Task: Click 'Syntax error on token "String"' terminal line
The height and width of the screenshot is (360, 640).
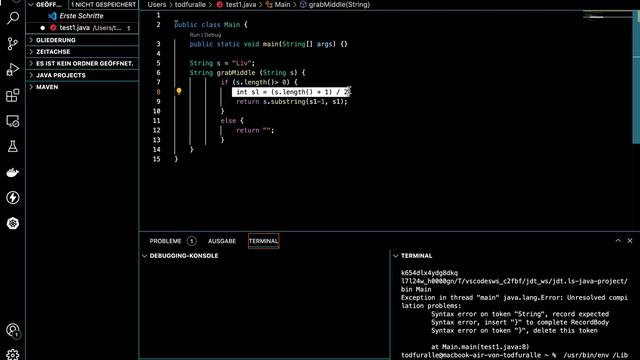Action: point(520,314)
